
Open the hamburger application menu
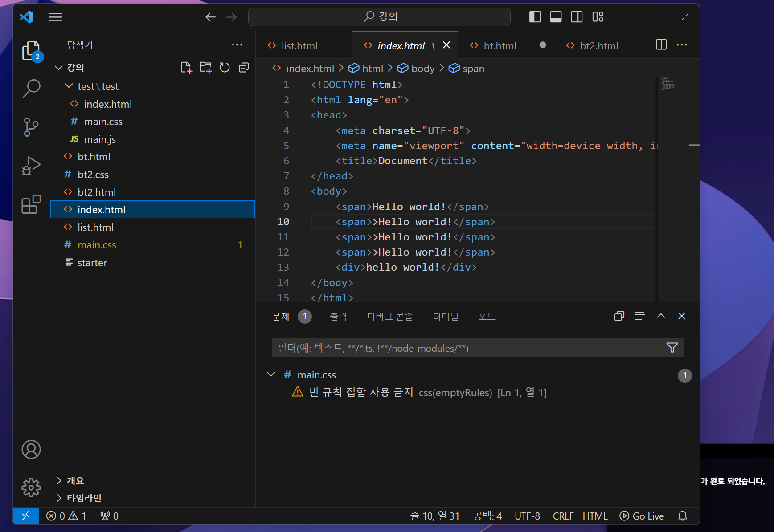click(x=55, y=17)
